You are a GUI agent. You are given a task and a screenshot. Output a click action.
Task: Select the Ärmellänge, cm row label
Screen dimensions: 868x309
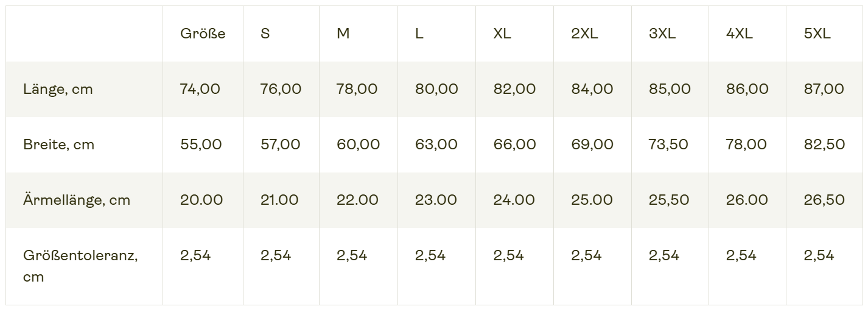click(x=77, y=200)
